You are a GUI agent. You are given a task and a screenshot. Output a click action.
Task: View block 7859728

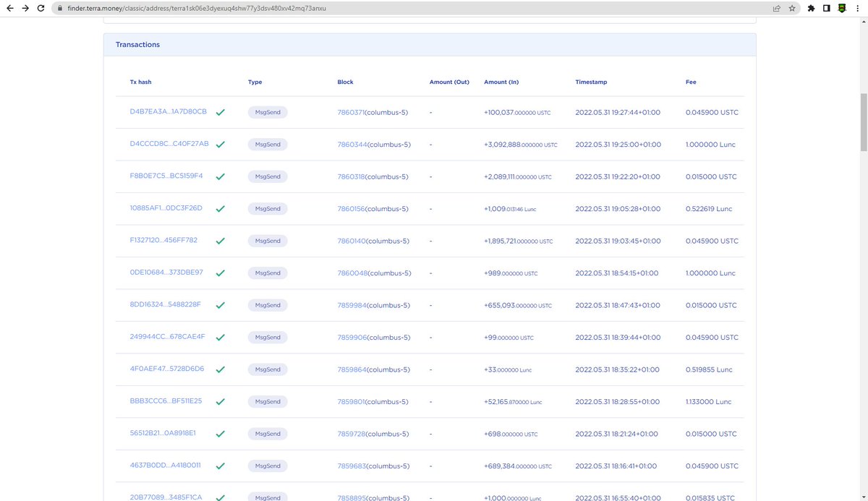click(x=351, y=434)
